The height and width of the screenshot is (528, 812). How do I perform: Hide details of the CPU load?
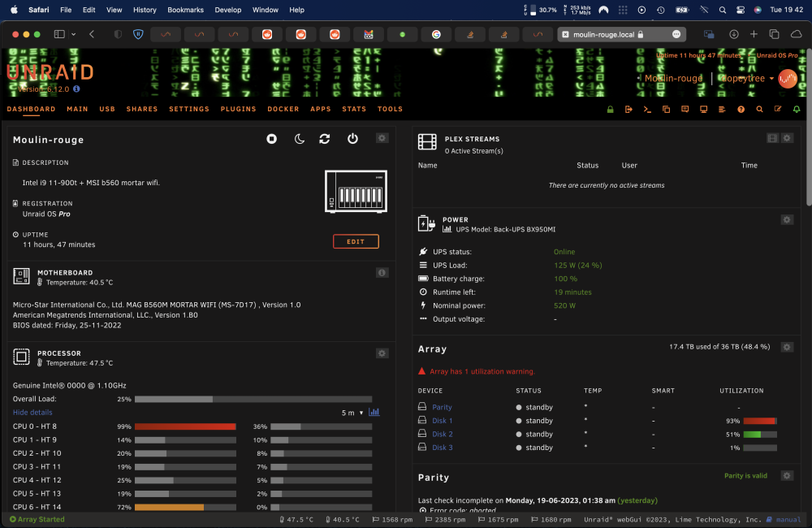(x=32, y=413)
